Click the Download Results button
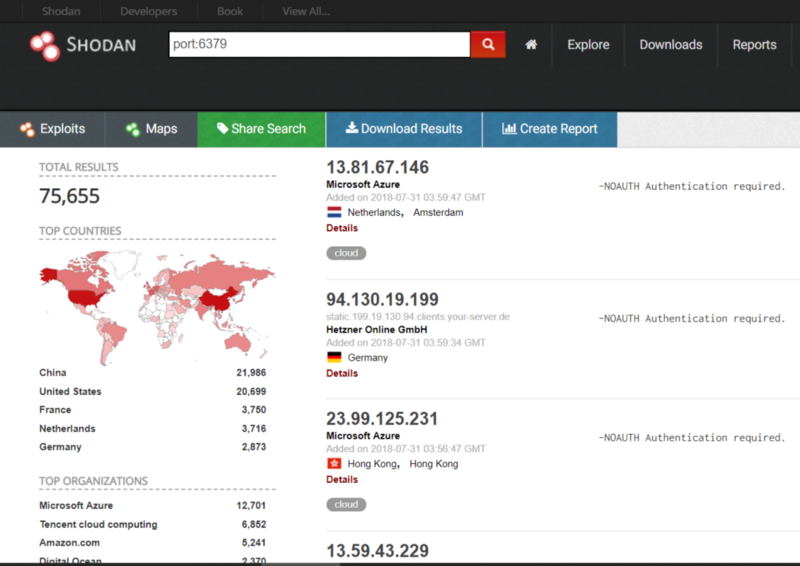Image resolution: width=800 pixels, height=566 pixels. [x=404, y=129]
